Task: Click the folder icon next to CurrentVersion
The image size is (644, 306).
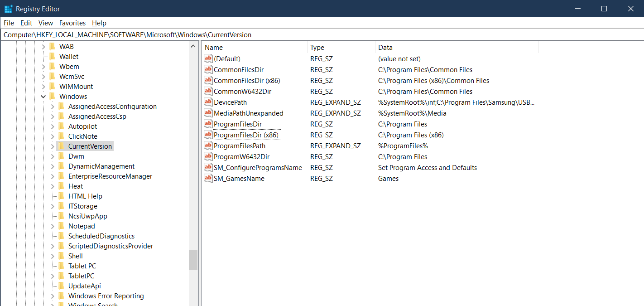Action: coord(61,146)
